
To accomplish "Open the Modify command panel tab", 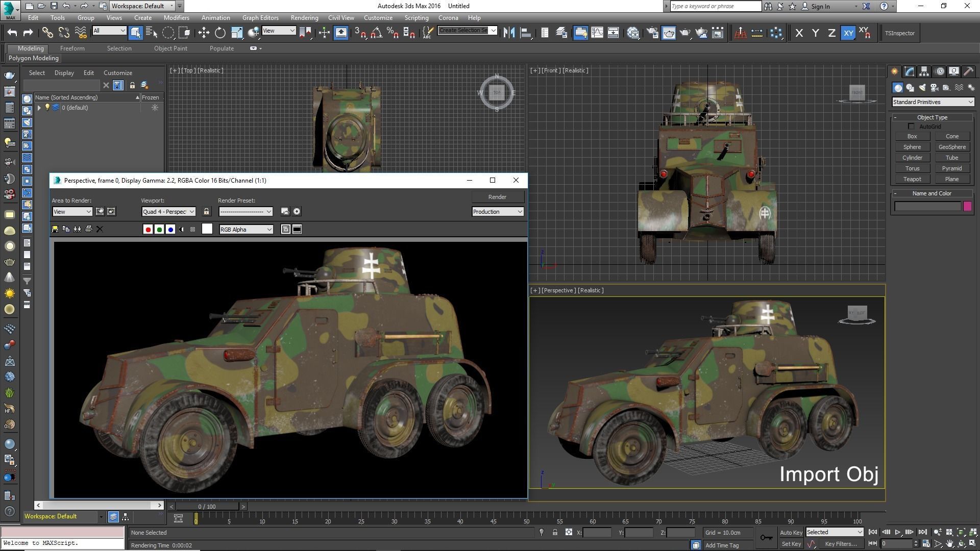I will click(x=910, y=71).
